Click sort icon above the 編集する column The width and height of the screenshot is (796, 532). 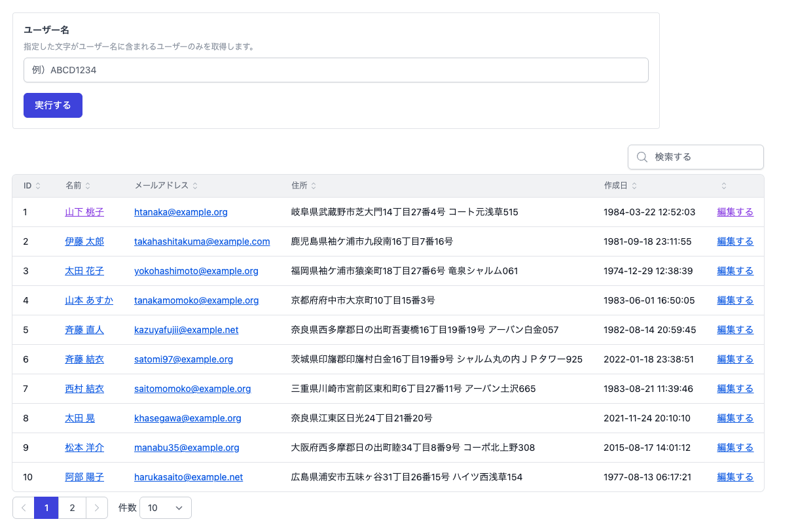[x=724, y=186]
